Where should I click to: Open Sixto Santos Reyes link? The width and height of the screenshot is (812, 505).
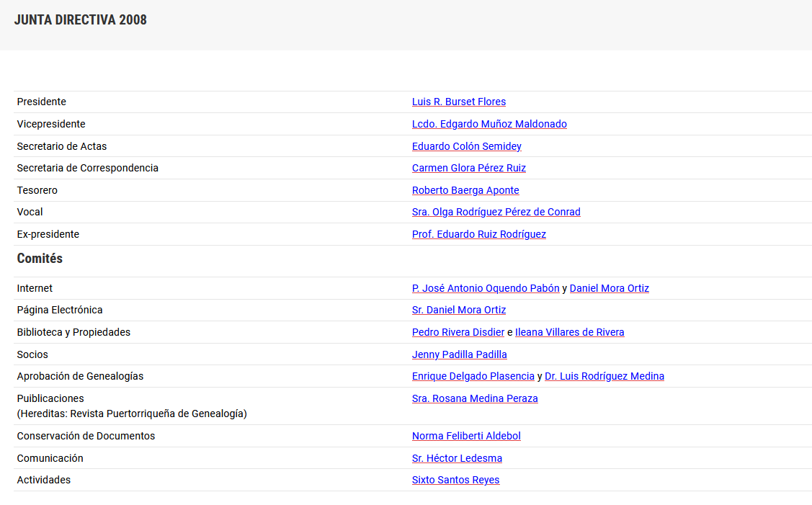point(455,480)
